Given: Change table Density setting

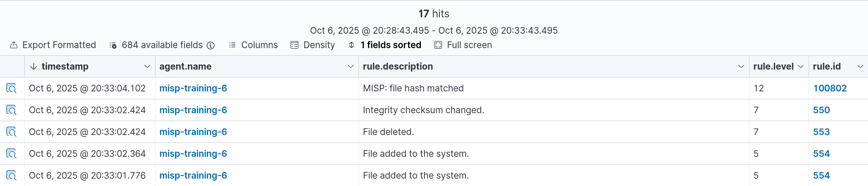Looking at the screenshot, I should 313,45.
